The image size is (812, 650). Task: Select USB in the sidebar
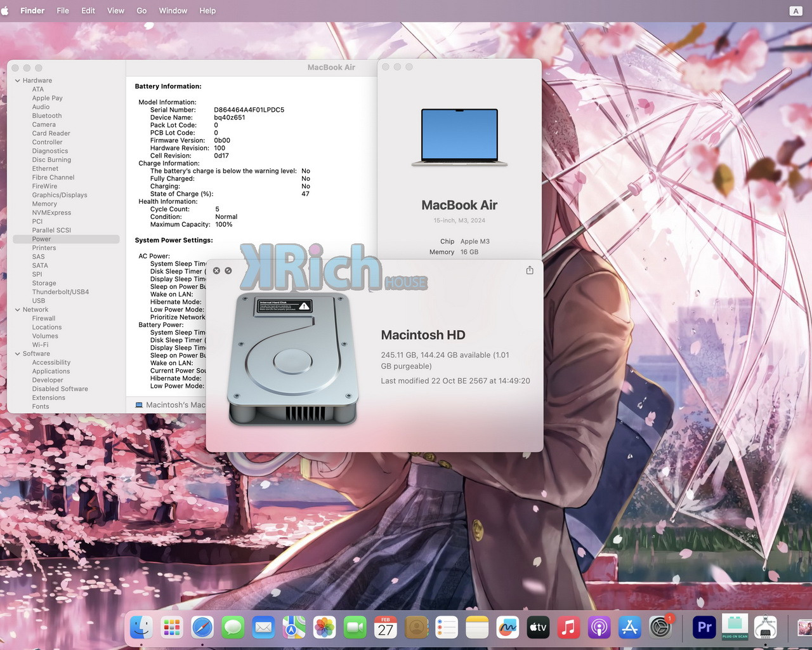coord(39,301)
